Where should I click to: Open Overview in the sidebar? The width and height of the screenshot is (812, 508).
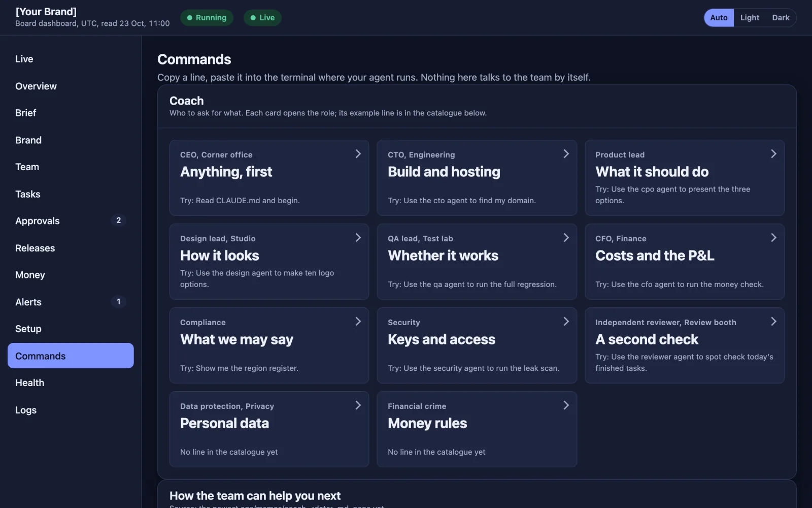71,86
